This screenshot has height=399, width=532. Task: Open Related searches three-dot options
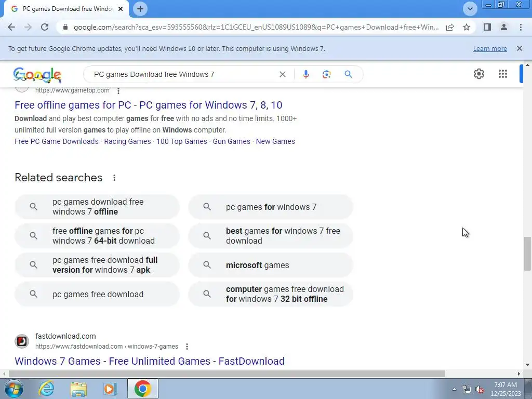(x=114, y=178)
